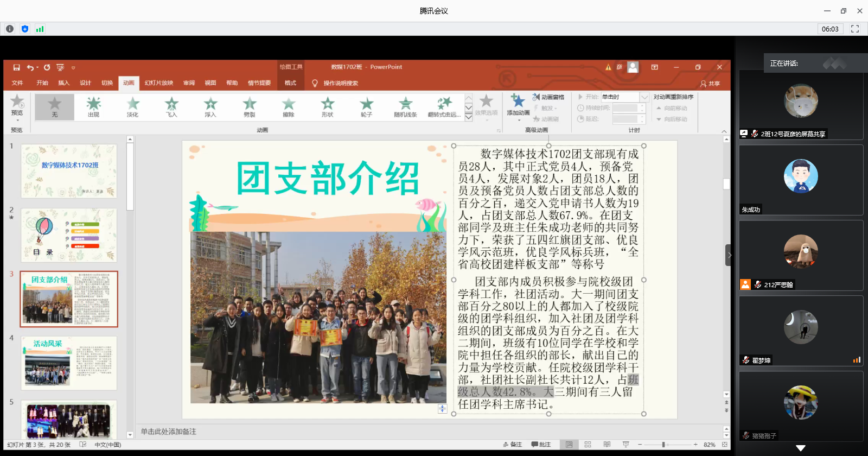The width and height of the screenshot is (868, 456).
Task: Apply the 轮子 (Wheel) animation effect
Action: tap(366, 106)
